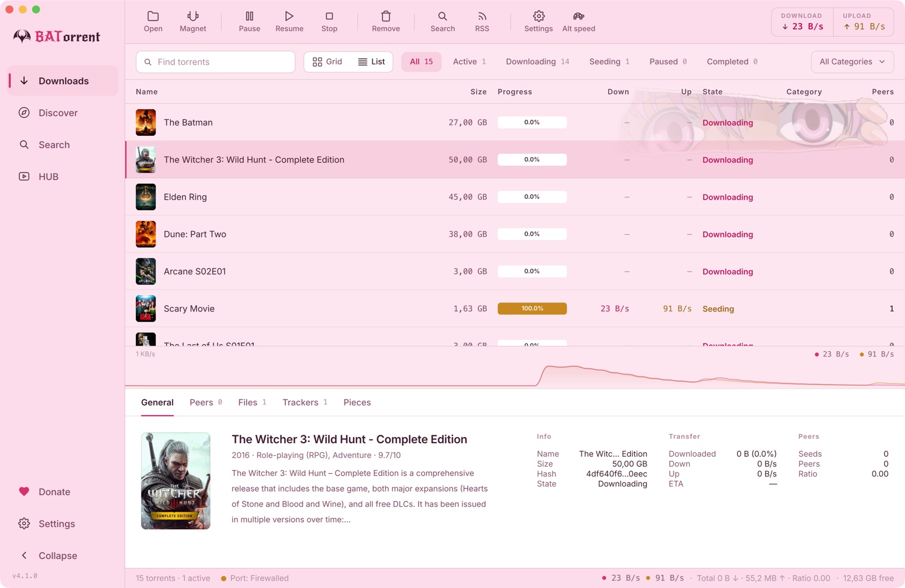Open the Pieces details tab

tap(357, 403)
